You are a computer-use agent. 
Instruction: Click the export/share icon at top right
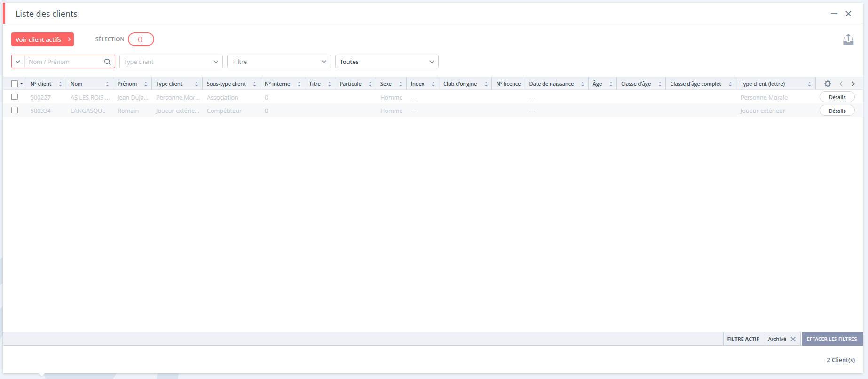pos(848,40)
